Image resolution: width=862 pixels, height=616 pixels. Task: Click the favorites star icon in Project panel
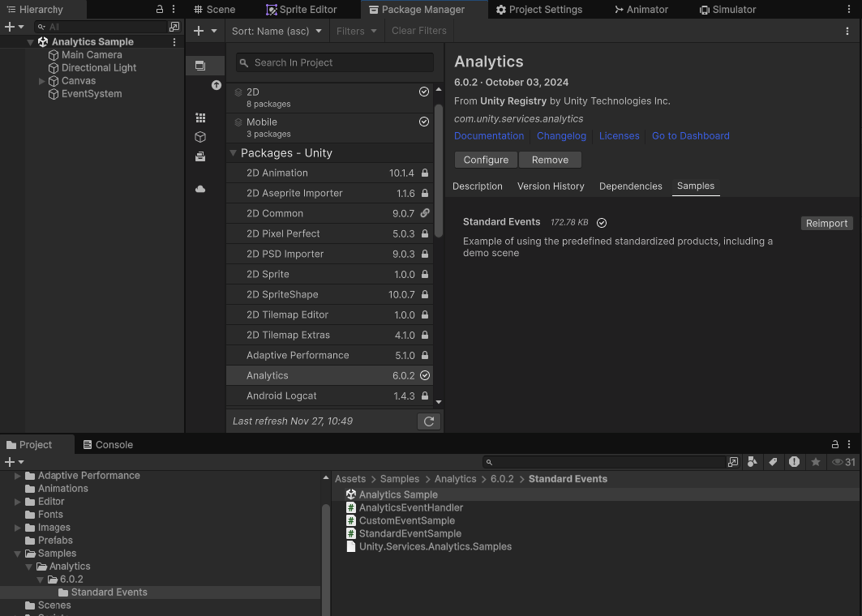point(815,462)
